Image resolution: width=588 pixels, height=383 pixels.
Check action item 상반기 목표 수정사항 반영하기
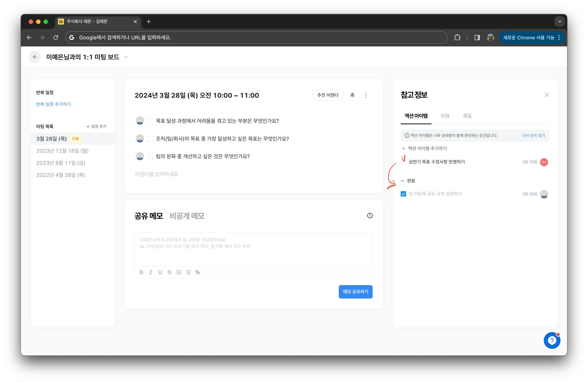[x=403, y=162]
